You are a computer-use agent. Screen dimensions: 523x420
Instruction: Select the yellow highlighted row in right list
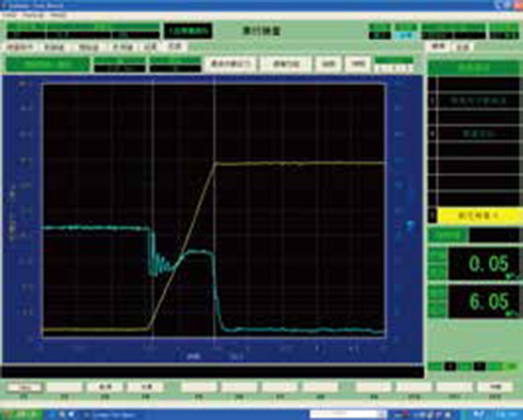tap(472, 216)
